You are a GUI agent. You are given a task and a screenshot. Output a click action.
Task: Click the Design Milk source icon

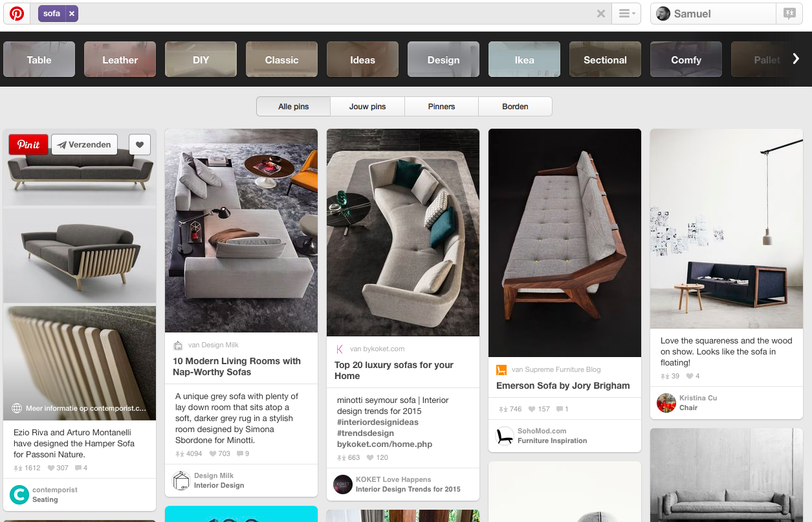pos(178,345)
